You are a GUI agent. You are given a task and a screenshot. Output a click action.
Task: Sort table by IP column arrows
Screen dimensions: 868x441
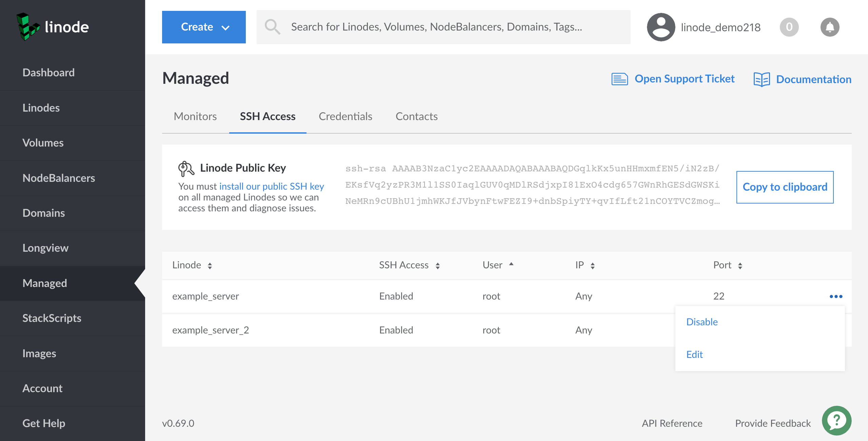click(592, 266)
